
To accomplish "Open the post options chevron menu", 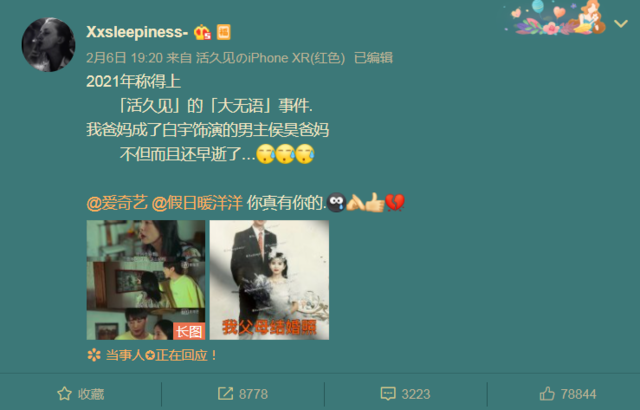I will [x=620, y=24].
